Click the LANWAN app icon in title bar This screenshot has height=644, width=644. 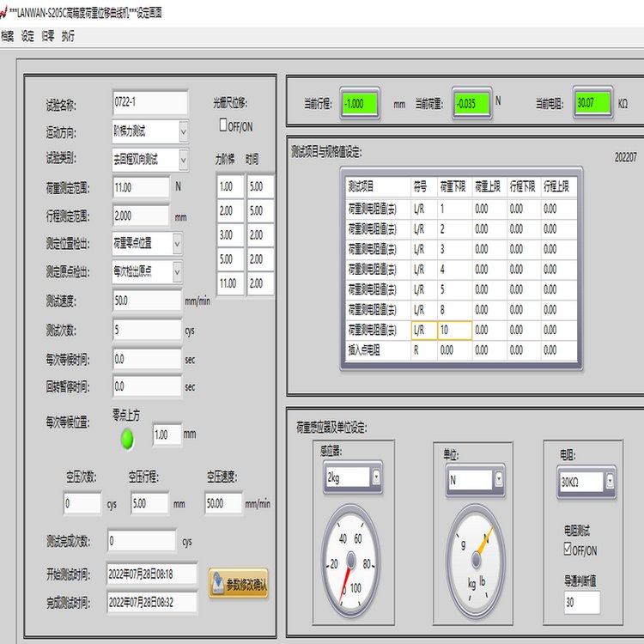[x=6, y=13]
